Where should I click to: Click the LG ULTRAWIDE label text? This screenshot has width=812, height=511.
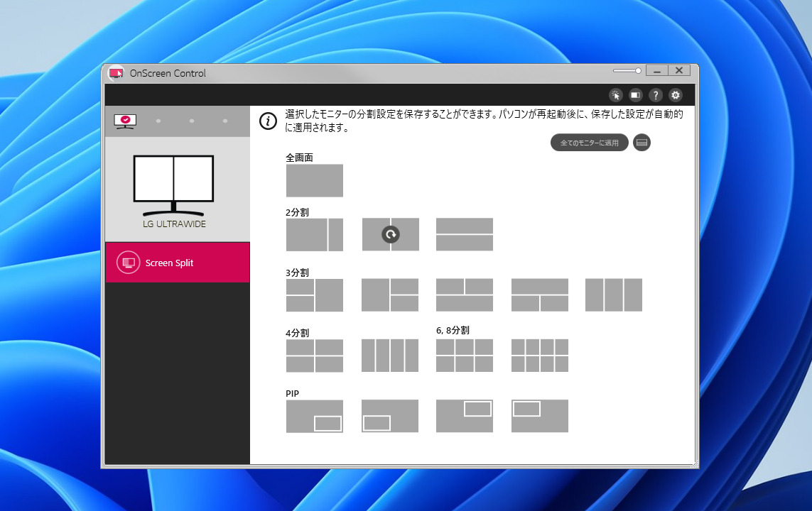point(175,224)
